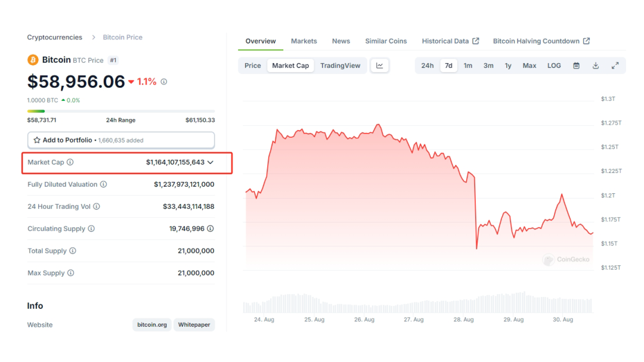This screenshot has height=362, width=644.
Task: Open the News tab
Action: [x=341, y=41]
